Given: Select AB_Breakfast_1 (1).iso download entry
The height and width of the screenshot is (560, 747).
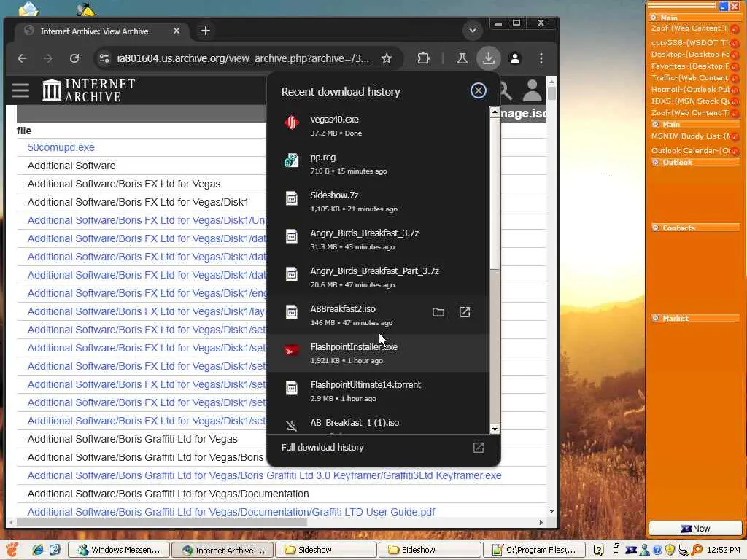Looking at the screenshot, I should click(379, 424).
